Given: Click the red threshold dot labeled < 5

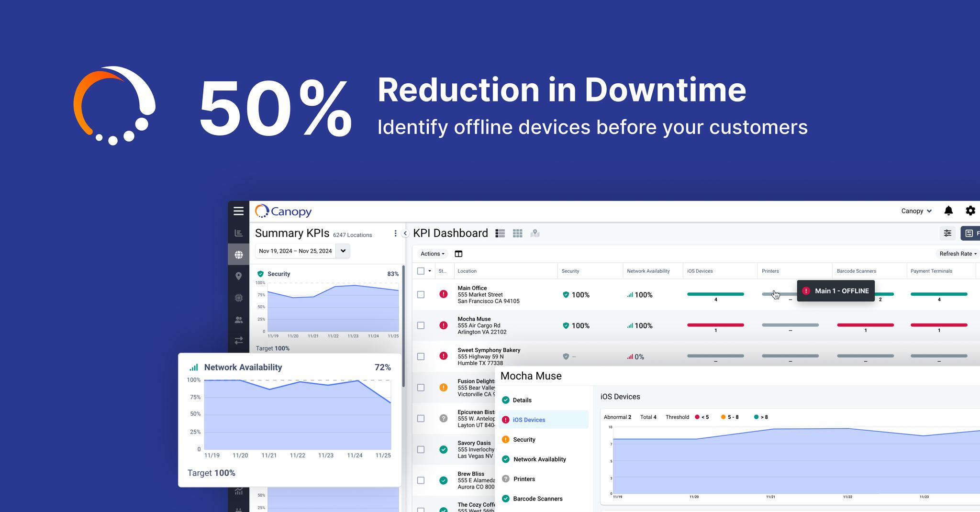Looking at the screenshot, I should [697, 417].
